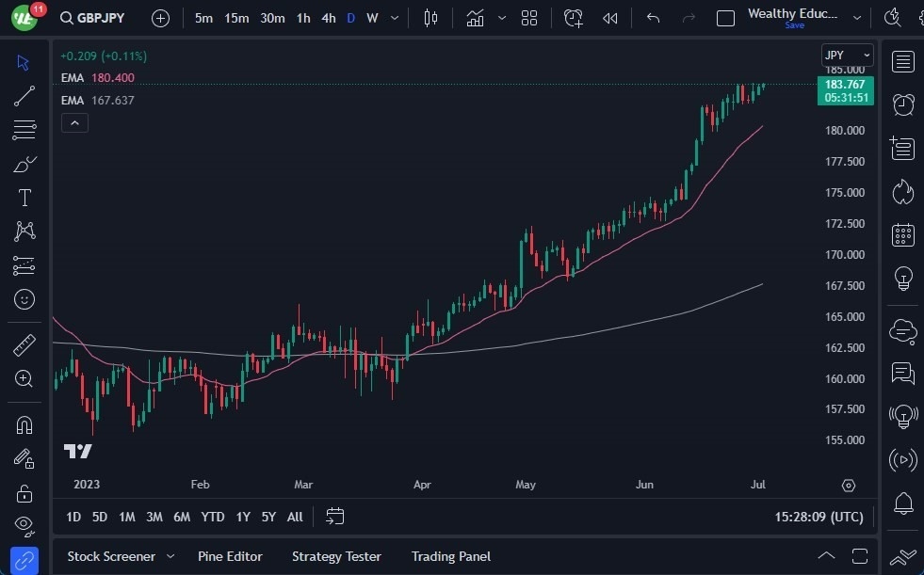Hide all drawings with eye icon
Screen dimensions: 924x575
[24, 525]
